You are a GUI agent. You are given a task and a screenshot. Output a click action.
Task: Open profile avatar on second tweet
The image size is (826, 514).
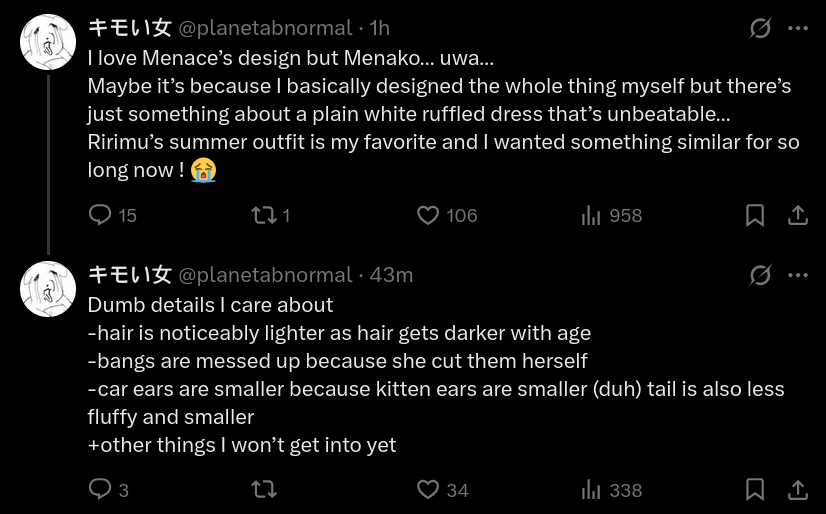tap(48, 289)
